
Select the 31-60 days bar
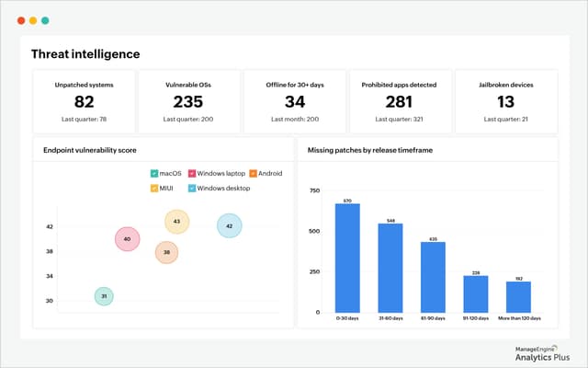(x=390, y=268)
